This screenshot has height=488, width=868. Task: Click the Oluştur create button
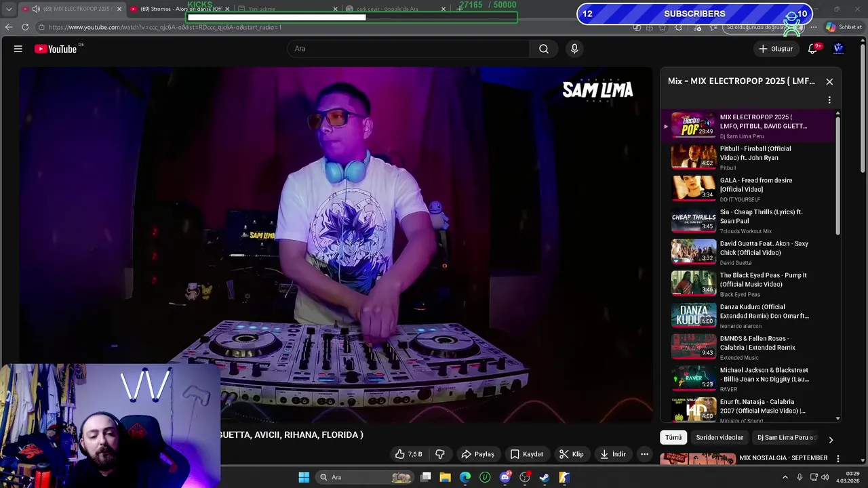[x=775, y=49]
